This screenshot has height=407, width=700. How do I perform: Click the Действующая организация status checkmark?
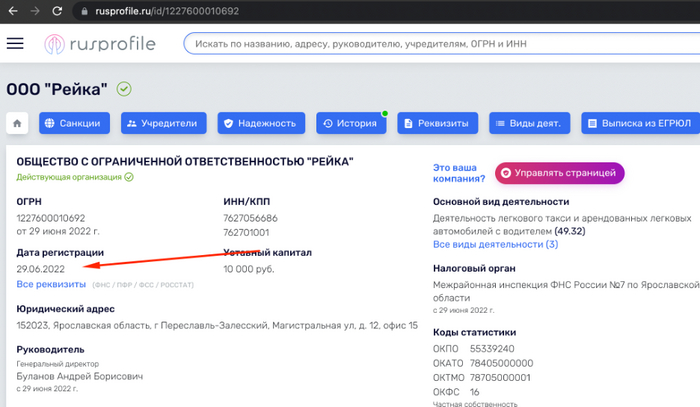point(129,177)
